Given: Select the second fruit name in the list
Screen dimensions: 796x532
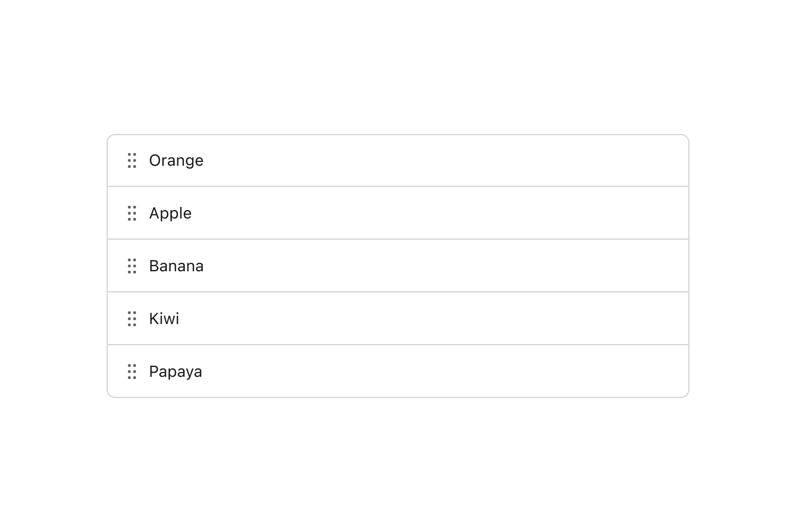Looking at the screenshot, I should (x=170, y=213).
